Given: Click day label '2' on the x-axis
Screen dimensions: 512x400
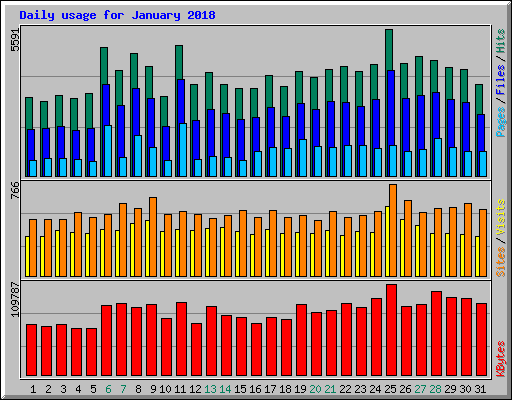Looking at the screenshot, I should click(x=48, y=389).
